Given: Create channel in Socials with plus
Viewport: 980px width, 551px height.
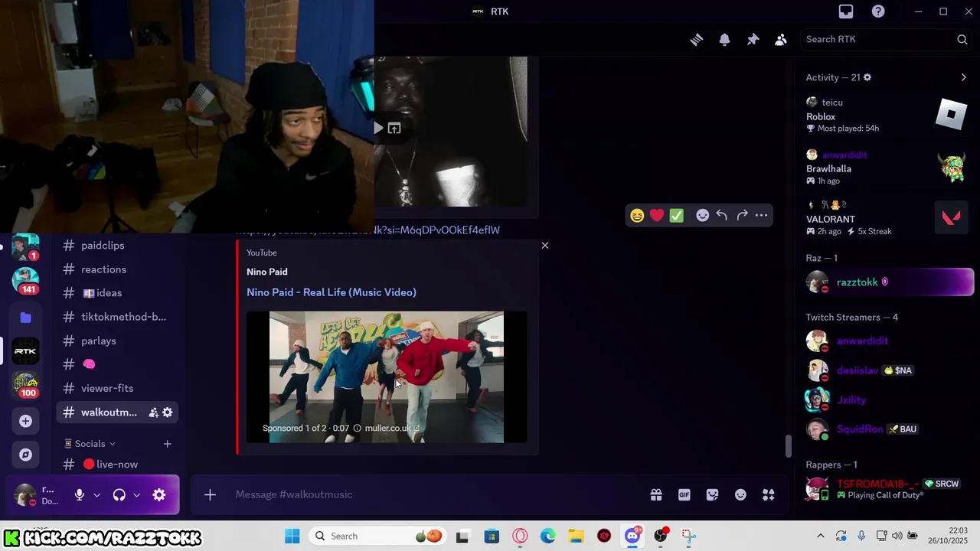Looking at the screenshot, I should tap(167, 444).
